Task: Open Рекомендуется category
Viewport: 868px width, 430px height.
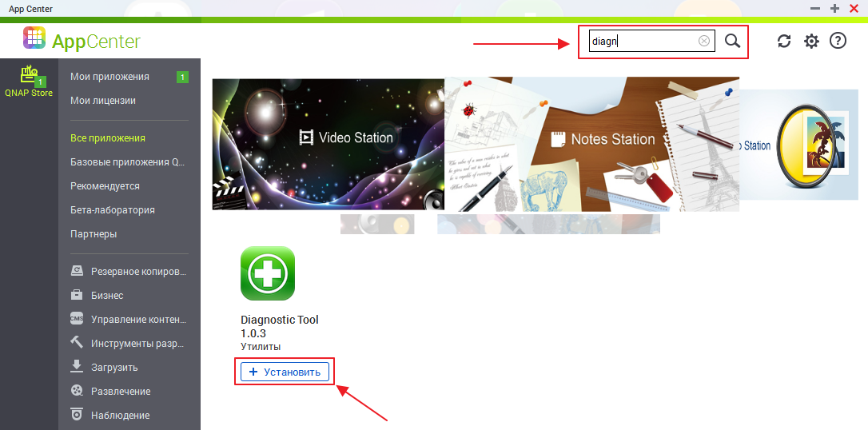Action: click(105, 186)
